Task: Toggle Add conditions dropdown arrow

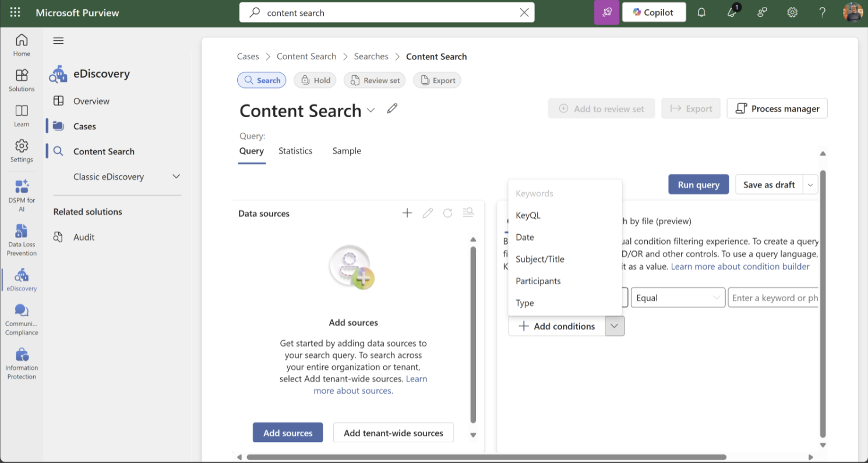Action: tap(615, 326)
